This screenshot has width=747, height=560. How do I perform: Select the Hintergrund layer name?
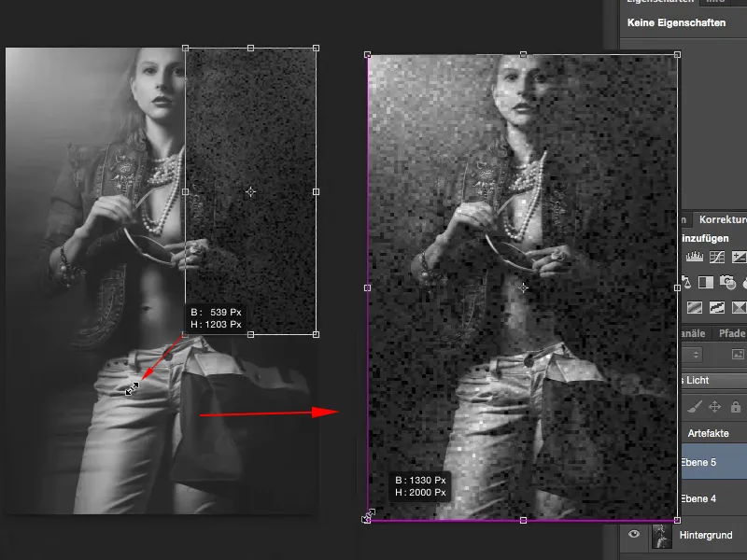pos(706,535)
